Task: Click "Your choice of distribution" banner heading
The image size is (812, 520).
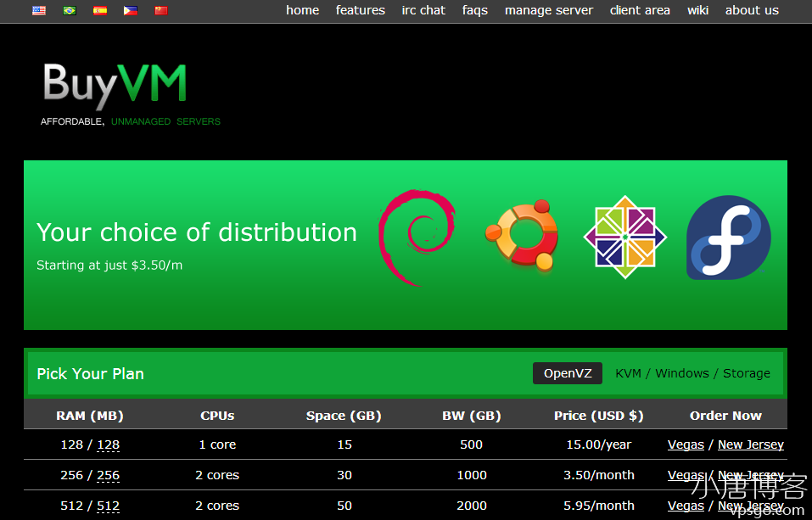Action: click(197, 232)
